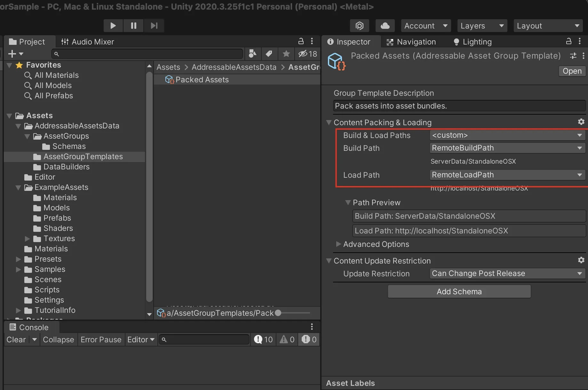Viewport: 588px width, 390px height.
Task: Collapse the Path Preview foldout
Action: tap(348, 202)
